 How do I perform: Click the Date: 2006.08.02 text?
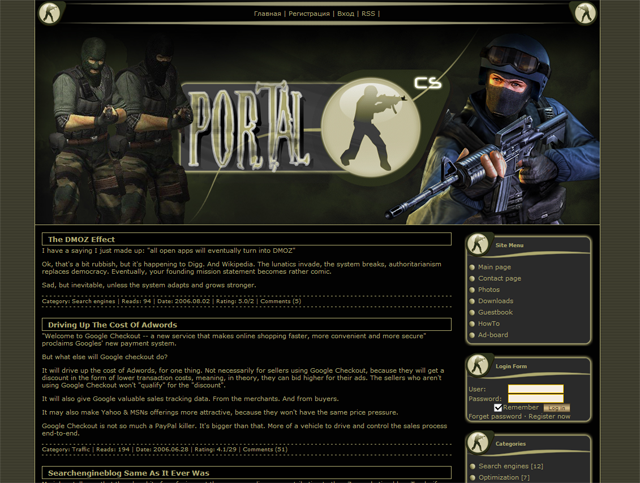183,301
